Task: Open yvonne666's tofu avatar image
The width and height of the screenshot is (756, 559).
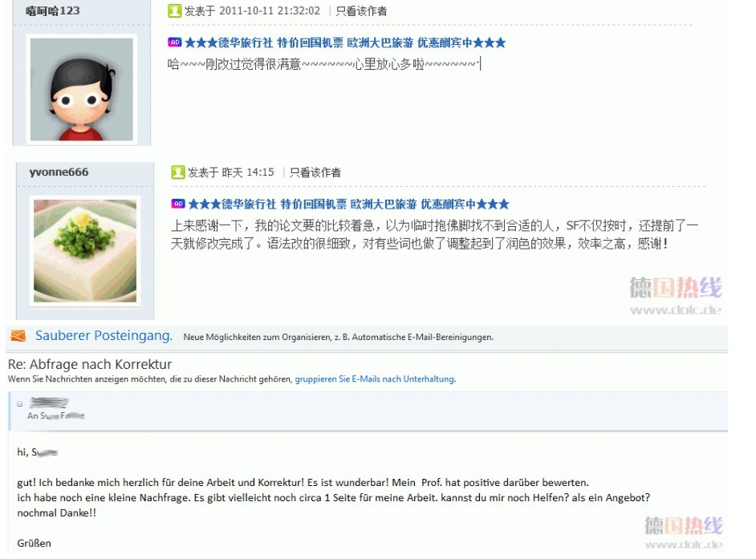Action: pos(85,250)
